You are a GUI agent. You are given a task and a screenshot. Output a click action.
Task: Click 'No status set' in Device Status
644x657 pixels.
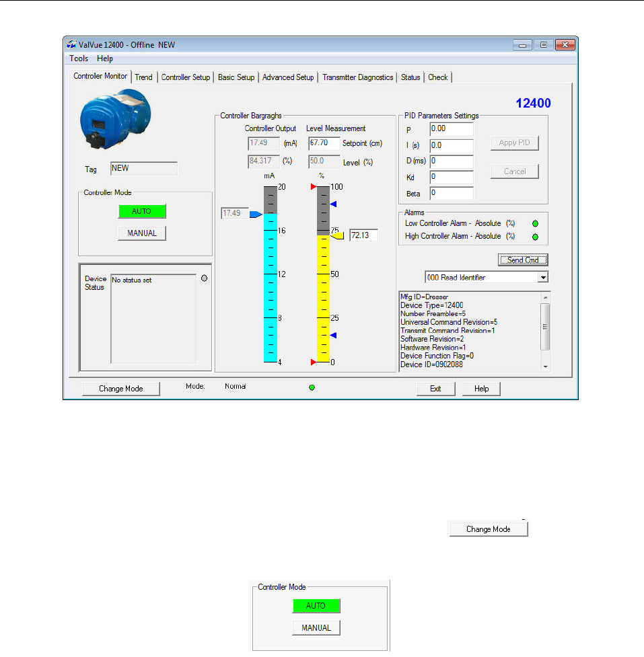click(132, 280)
